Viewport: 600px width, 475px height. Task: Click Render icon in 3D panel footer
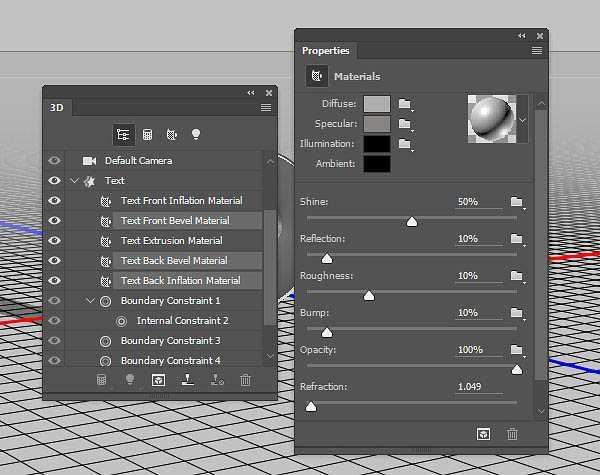(158, 380)
